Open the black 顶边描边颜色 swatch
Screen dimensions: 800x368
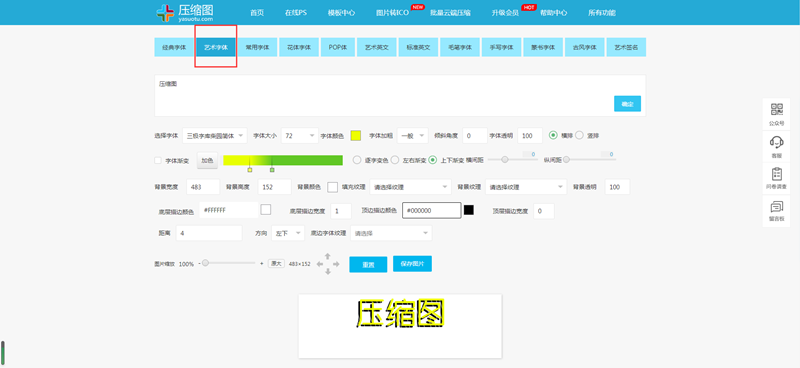(468, 210)
